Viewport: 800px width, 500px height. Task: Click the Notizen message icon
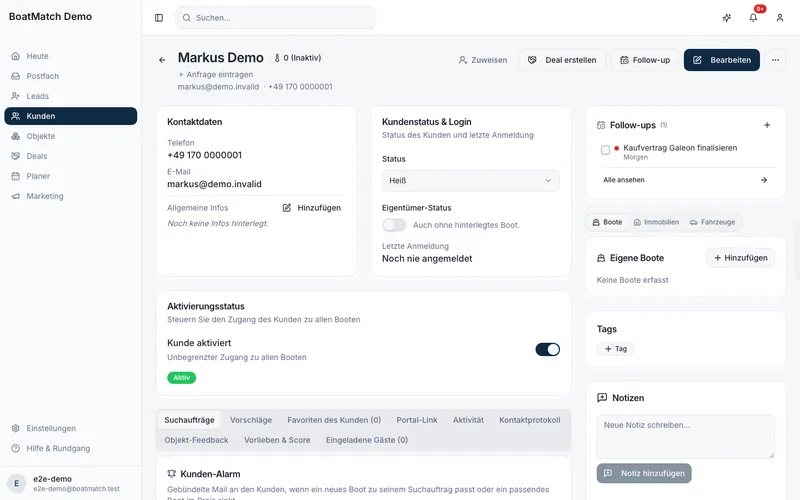pyautogui.click(x=602, y=398)
